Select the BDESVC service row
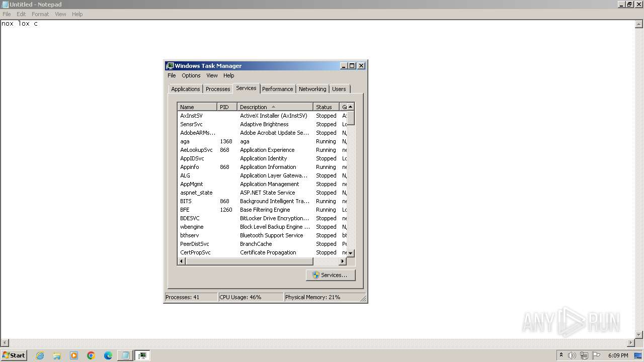 (x=262, y=218)
